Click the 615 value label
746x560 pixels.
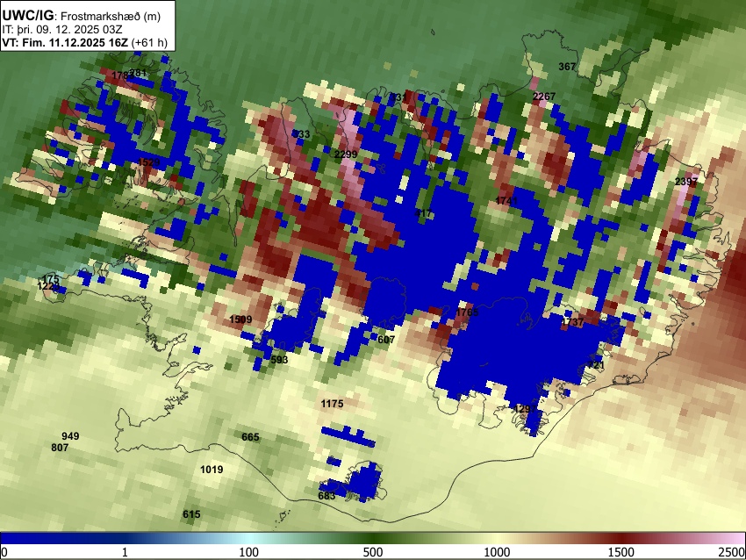[191, 514]
